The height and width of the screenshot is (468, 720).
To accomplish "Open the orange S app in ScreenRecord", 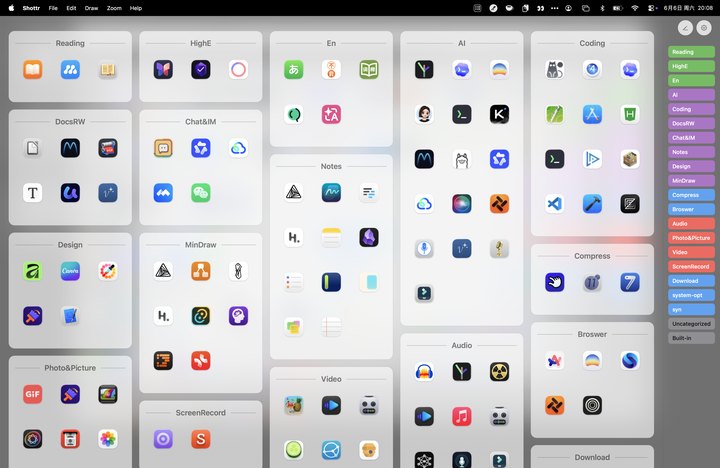I will pos(201,439).
